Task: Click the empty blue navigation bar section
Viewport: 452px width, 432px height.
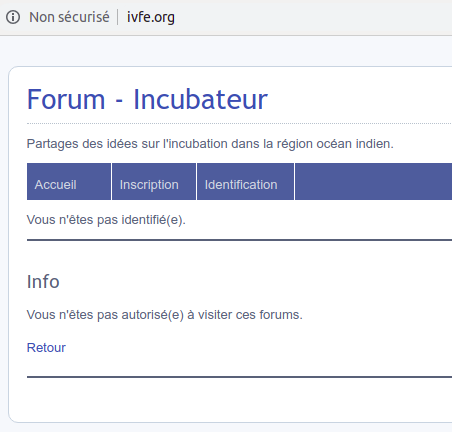Action: coord(373,182)
